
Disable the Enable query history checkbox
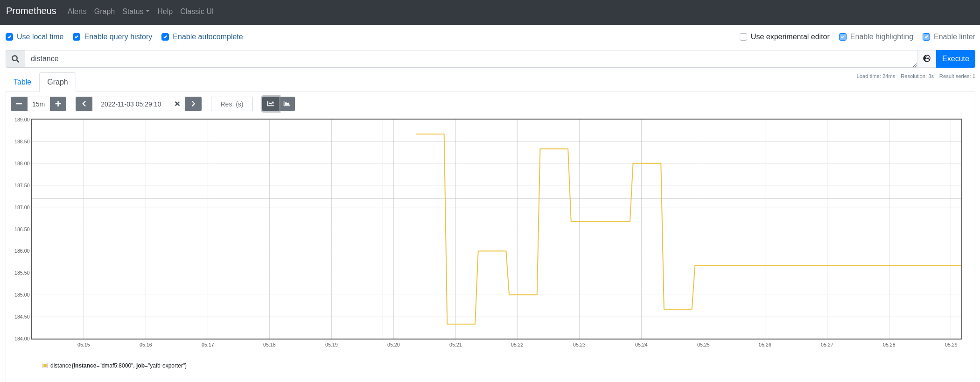[x=77, y=37]
